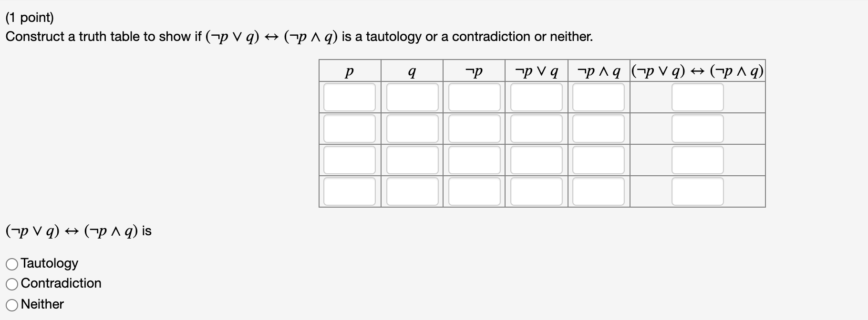Click first row ¬p ∧ q field
Image resolution: width=868 pixels, height=320 pixels.
point(599,97)
